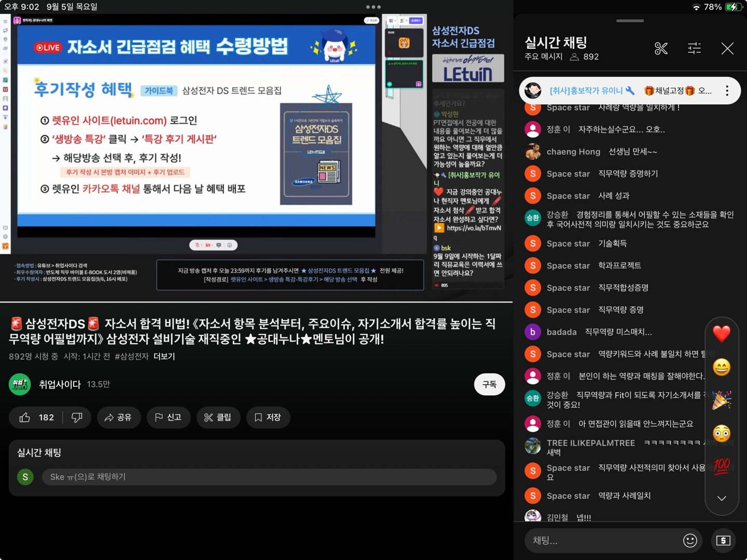Tap the scissors clip icon in chat header
This screenshot has height=560, width=747.
pos(661,49)
